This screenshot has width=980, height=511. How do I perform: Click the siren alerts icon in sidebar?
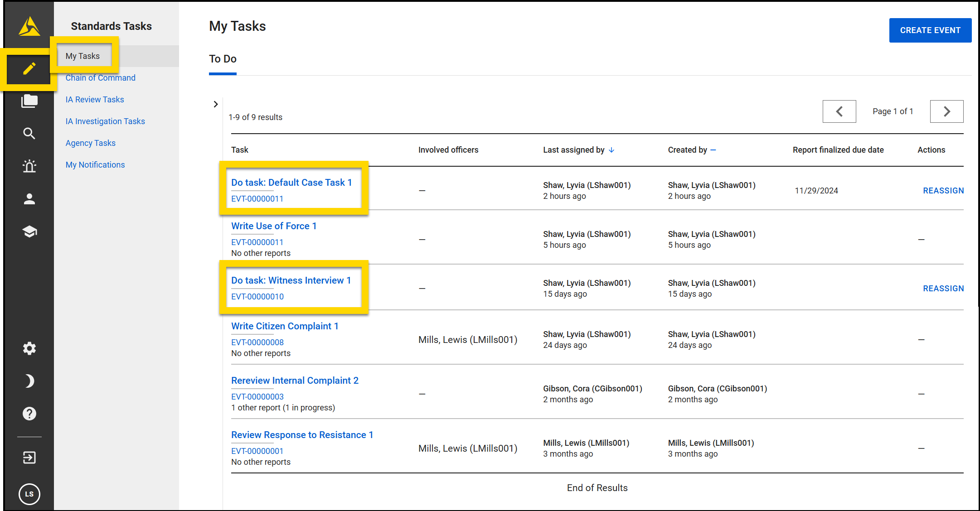(x=29, y=166)
